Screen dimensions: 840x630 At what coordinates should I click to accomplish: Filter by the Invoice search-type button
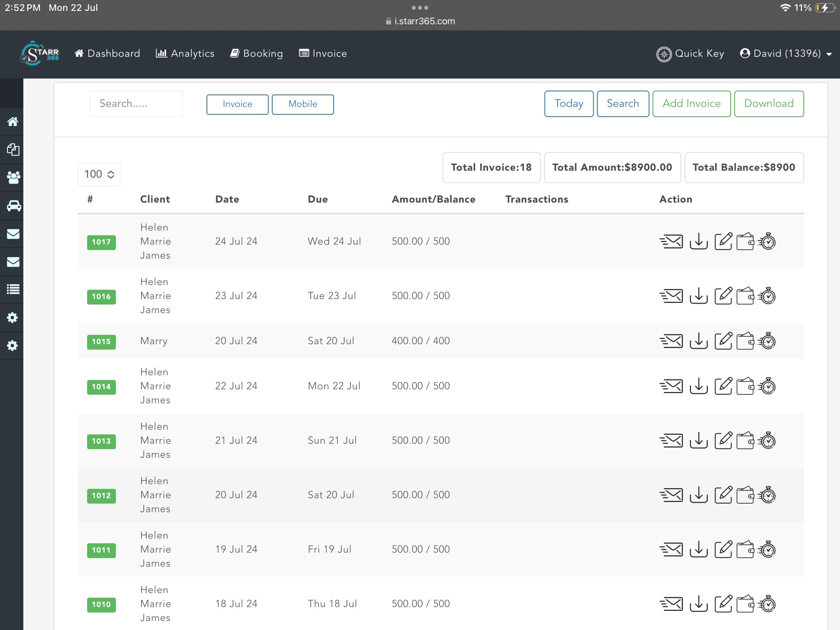(x=238, y=104)
